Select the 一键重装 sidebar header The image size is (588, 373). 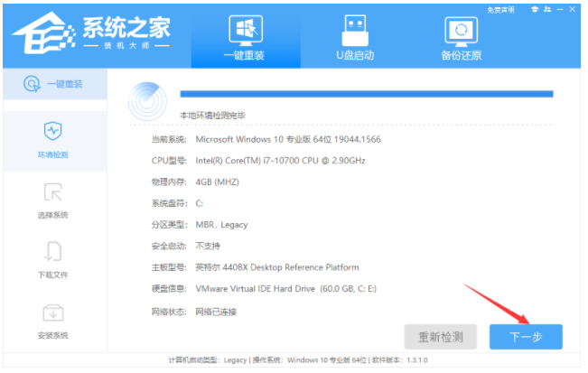55,84
